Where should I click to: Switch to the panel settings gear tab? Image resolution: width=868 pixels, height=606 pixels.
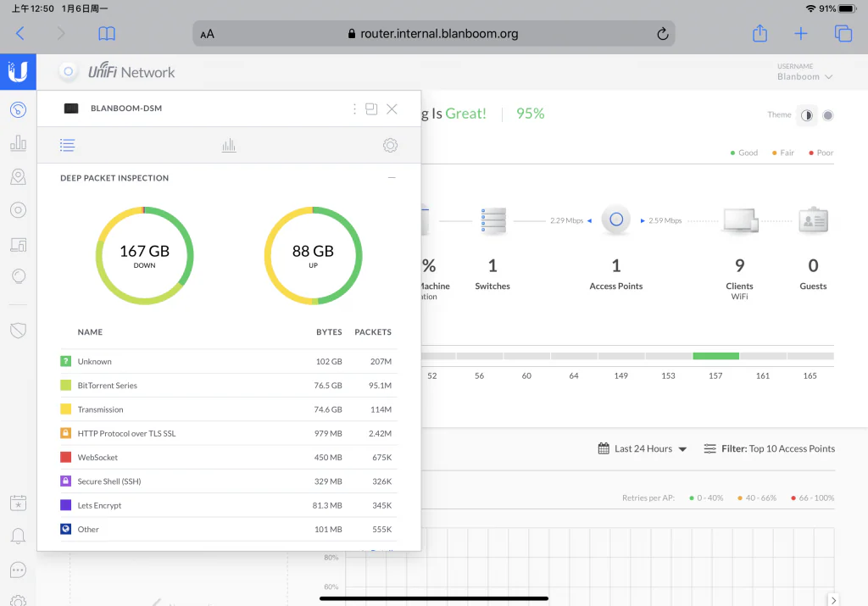click(x=390, y=146)
